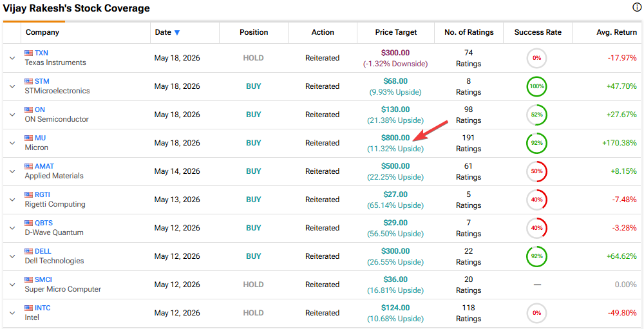The image size is (644, 329).
Task: Click the 92% success rate circle for Micron
Action: [x=537, y=143]
